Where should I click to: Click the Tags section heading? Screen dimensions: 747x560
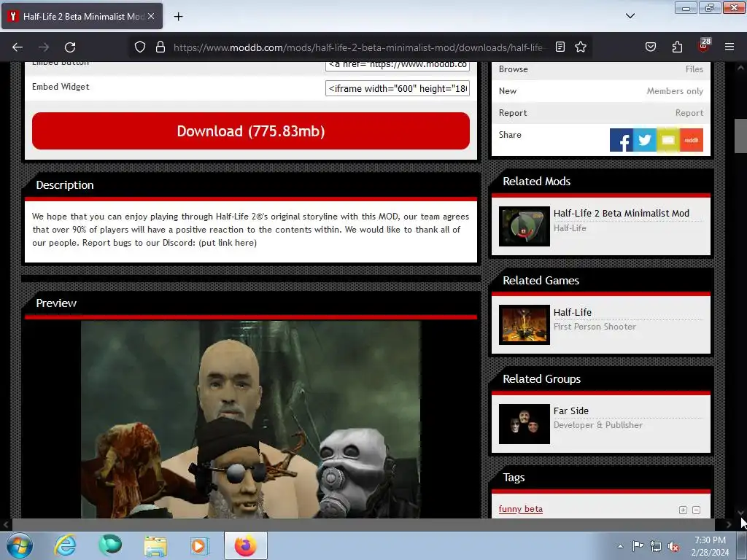[514, 478]
